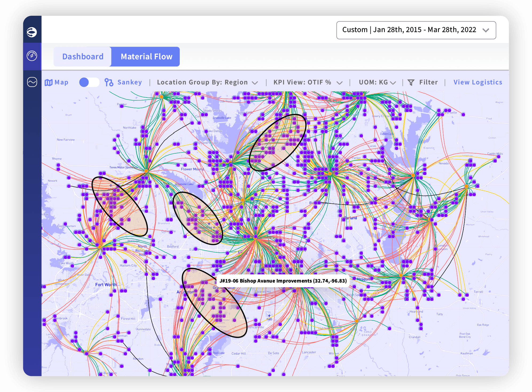Click the Kaufman map label
Screen dimensions: 532x392
coord(467,353)
